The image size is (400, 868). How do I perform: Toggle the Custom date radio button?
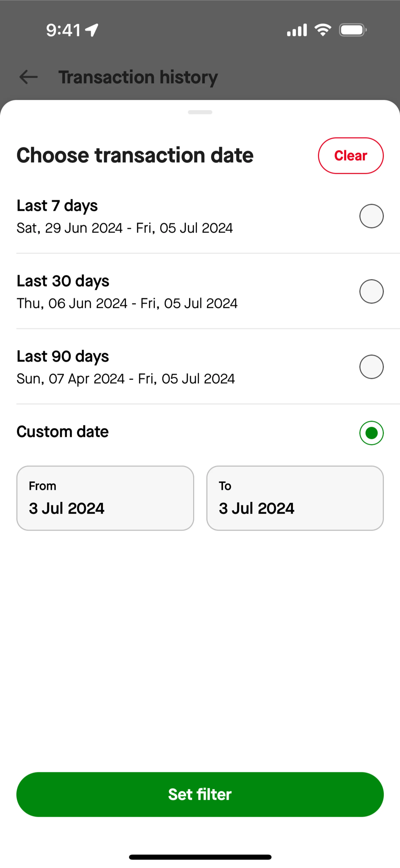(x=371, y=433)
